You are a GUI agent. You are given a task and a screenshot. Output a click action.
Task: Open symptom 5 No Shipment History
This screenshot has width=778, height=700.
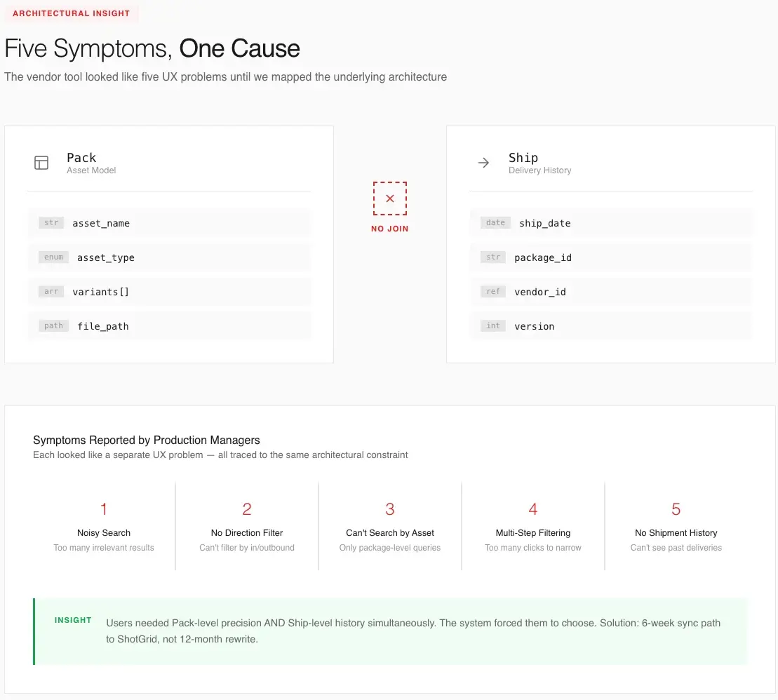[676, 527]
